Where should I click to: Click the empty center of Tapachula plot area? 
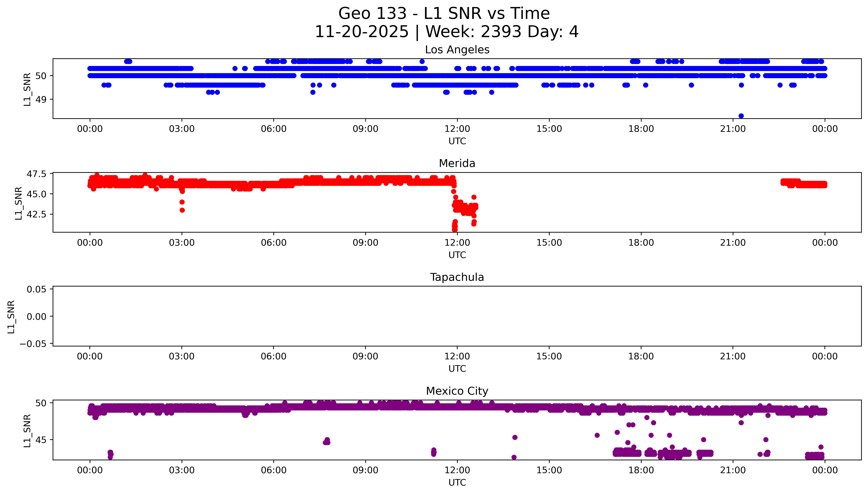click(457, 316)
